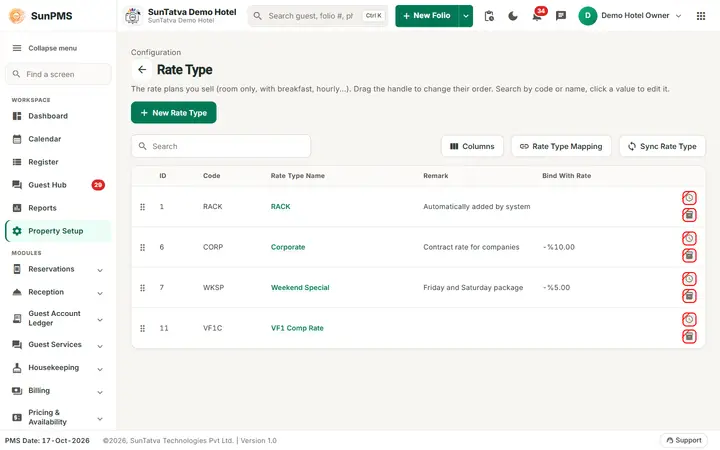This screenshot has width=720, height=450.
Task: Go back using the arrow beside Rate Type
Action: [142, 70]
